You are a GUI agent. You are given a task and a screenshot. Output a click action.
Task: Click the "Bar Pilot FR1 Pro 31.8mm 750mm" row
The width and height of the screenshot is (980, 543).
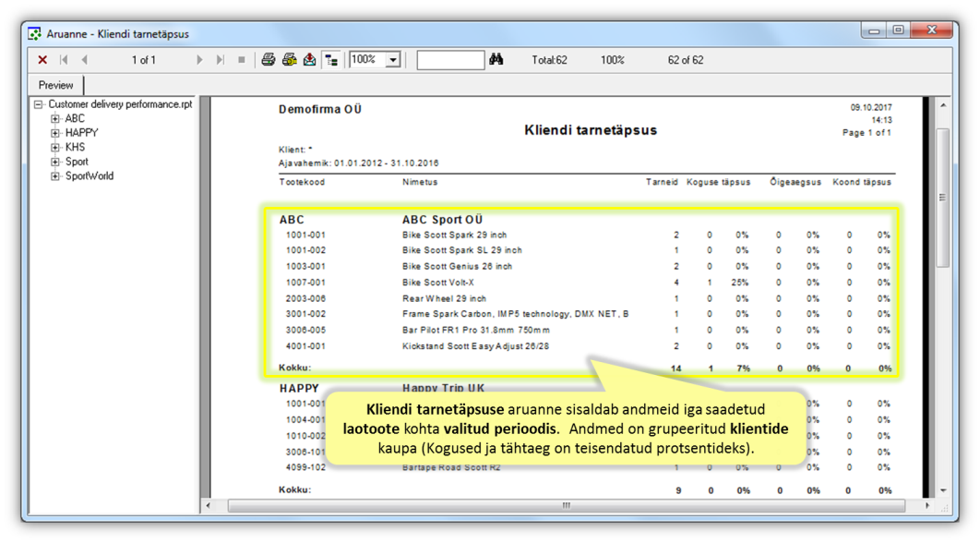pyautogui.click(x=476, y=331)
